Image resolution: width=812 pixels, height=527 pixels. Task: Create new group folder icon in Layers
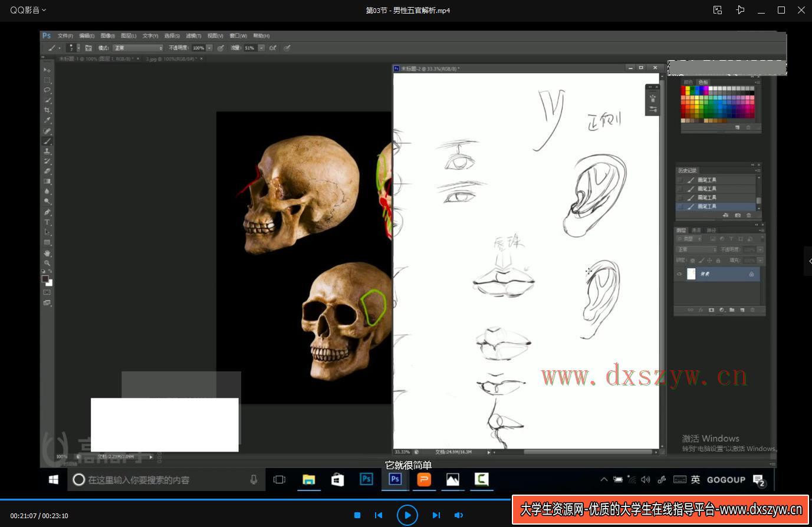pos(732,309)
